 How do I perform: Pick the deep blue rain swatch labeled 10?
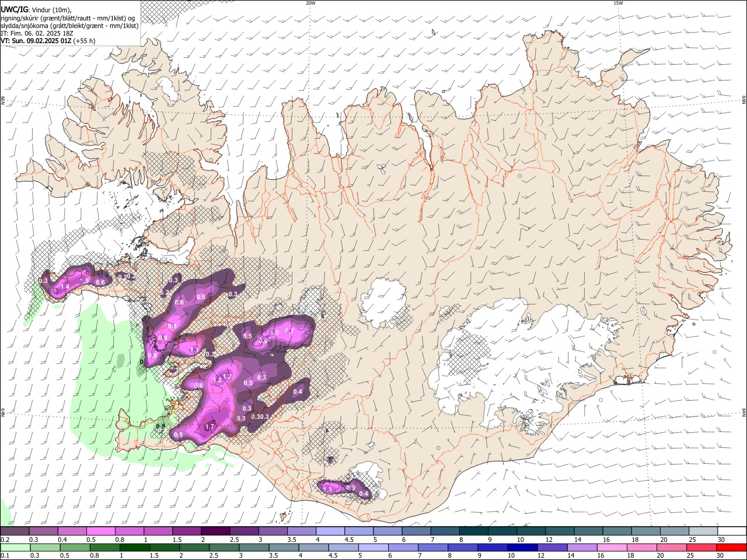point(522,547)
